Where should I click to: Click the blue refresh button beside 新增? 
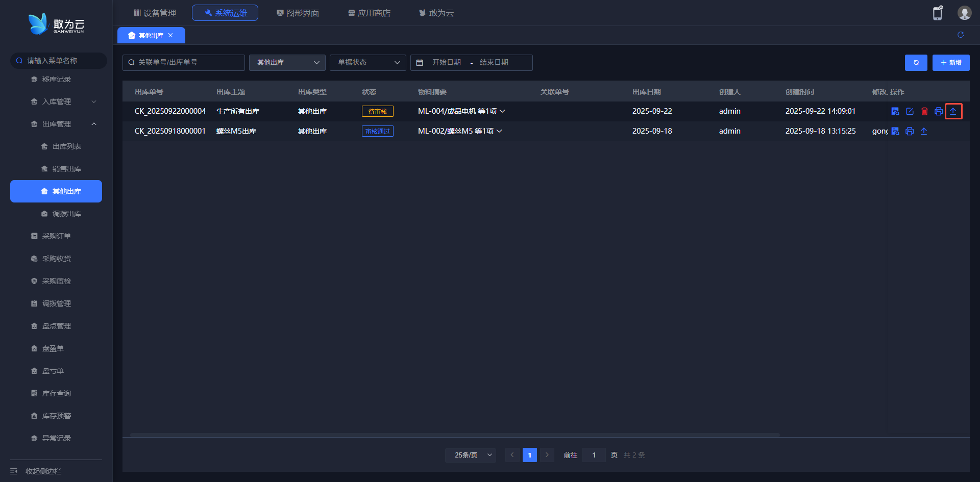coord(916,63)
